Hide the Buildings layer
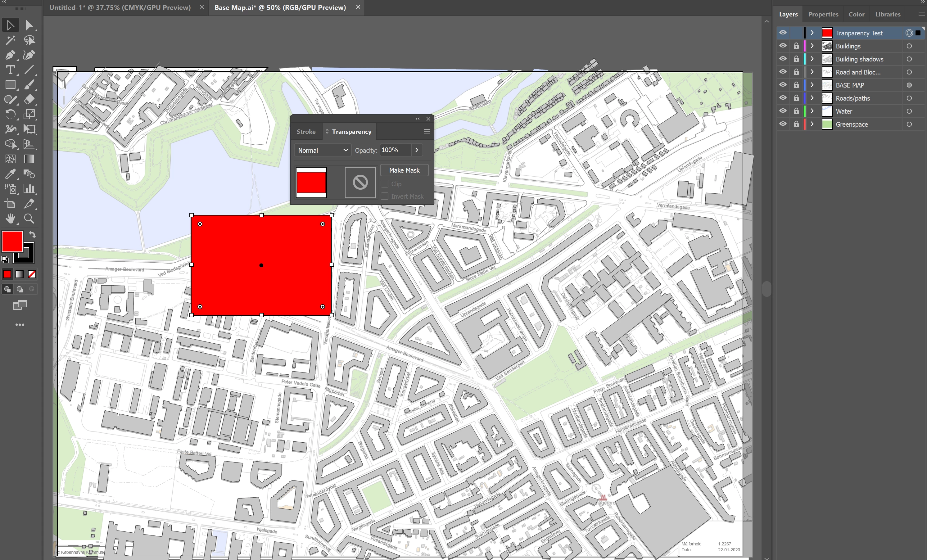 pyautogui.click(x=783, y=46)
